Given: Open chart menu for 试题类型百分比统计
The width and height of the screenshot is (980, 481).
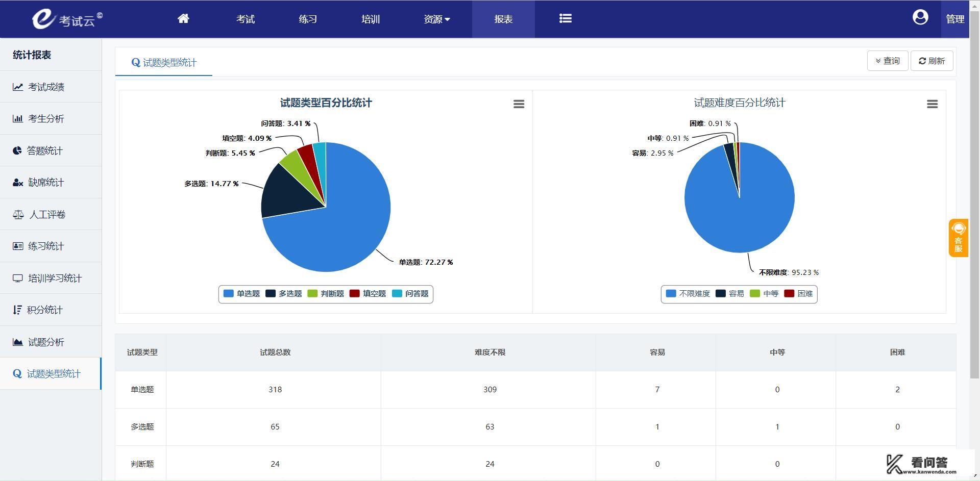Looking at the screenshot, I should point(519,104).
